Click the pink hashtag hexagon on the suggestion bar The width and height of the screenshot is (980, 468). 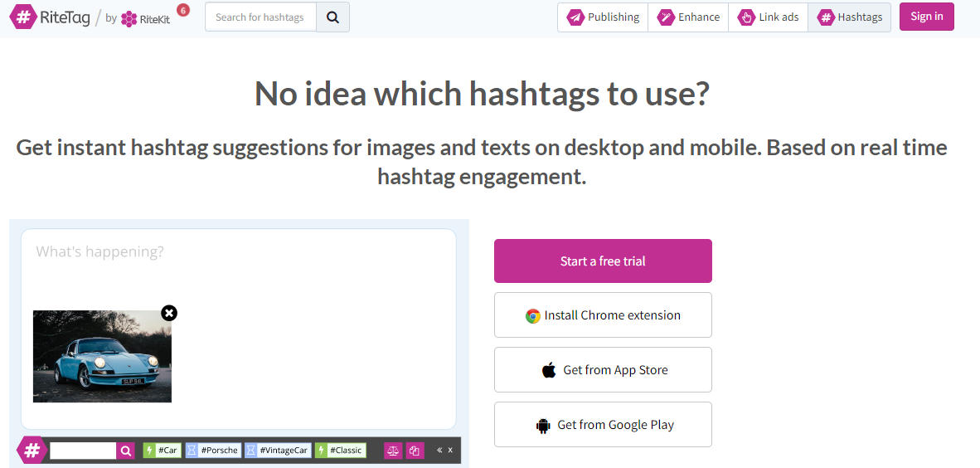pyautogui.click(x=32, y=451)
